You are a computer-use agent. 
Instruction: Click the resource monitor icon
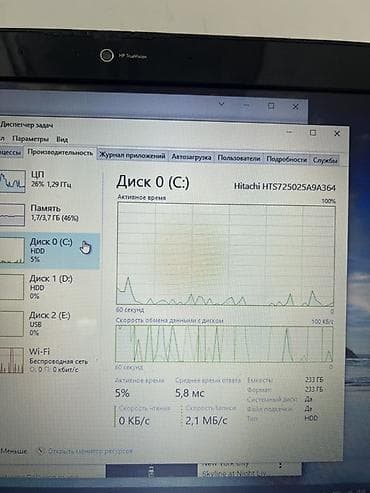pos(41,451)
